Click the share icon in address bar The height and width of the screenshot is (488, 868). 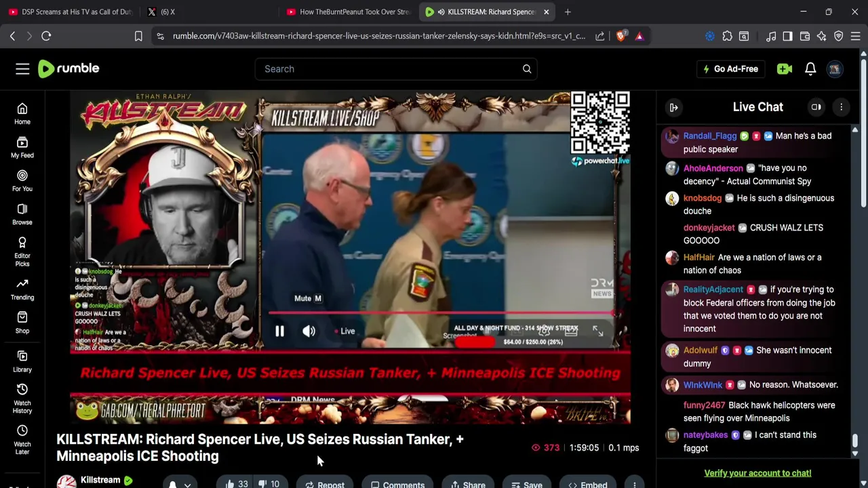tap(600, 36)
